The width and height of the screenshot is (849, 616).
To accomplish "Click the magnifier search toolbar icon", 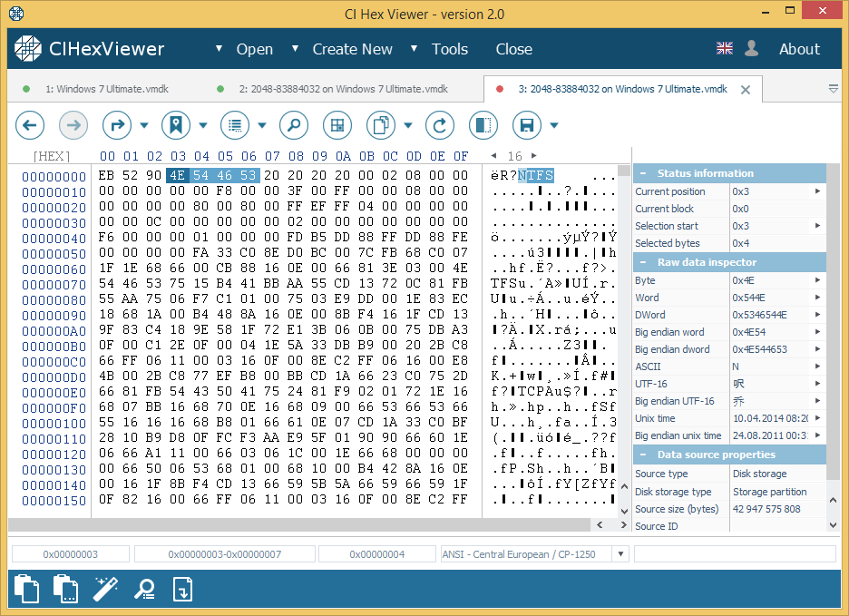I will (294, 126).
